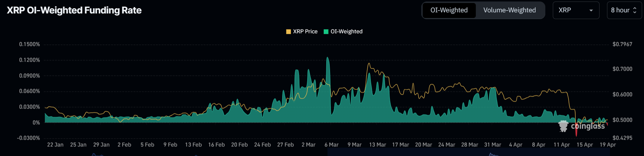This screenshot has width=644, height=156.
Task: Click green OI-Weighted legend swatch
Action: coord(326,31)
